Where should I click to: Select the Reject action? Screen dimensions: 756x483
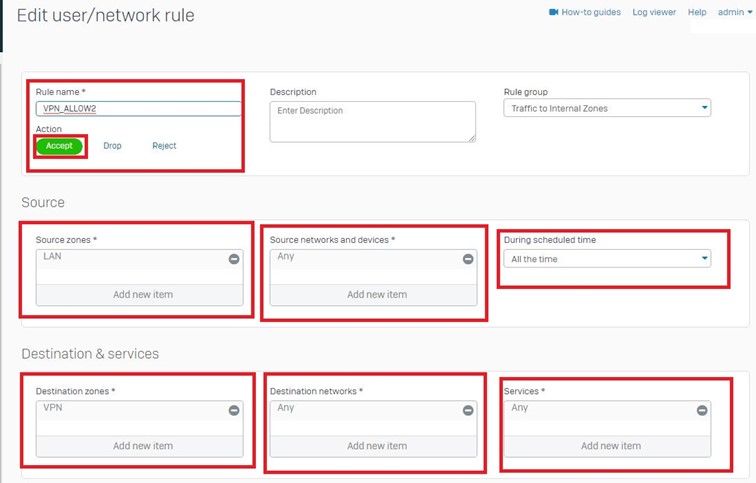[164, 146]
